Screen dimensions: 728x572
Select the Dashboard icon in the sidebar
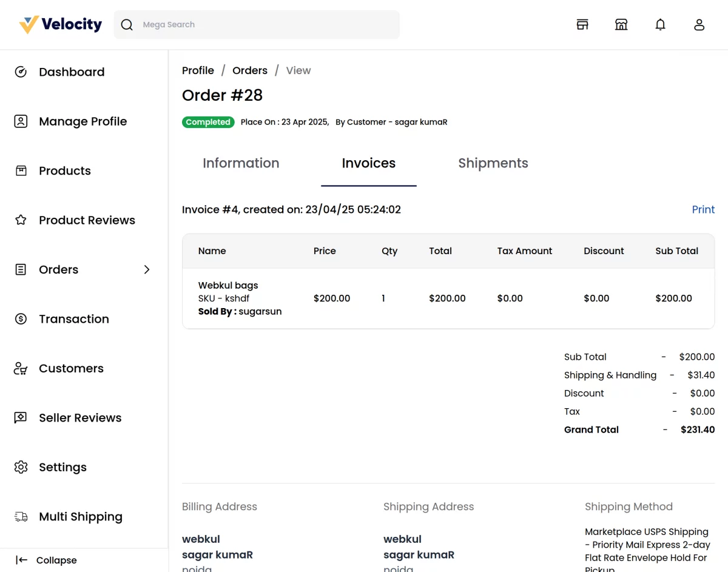coord(21,72)
